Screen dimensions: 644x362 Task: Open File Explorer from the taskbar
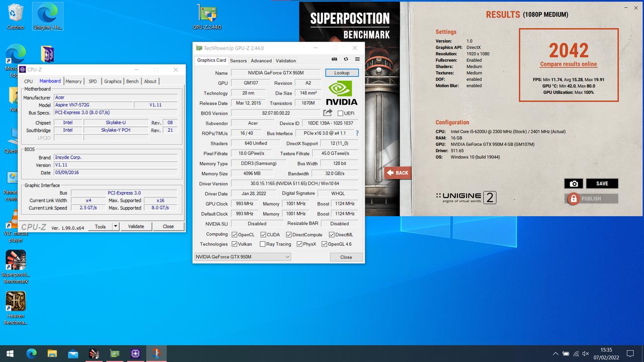52,353
